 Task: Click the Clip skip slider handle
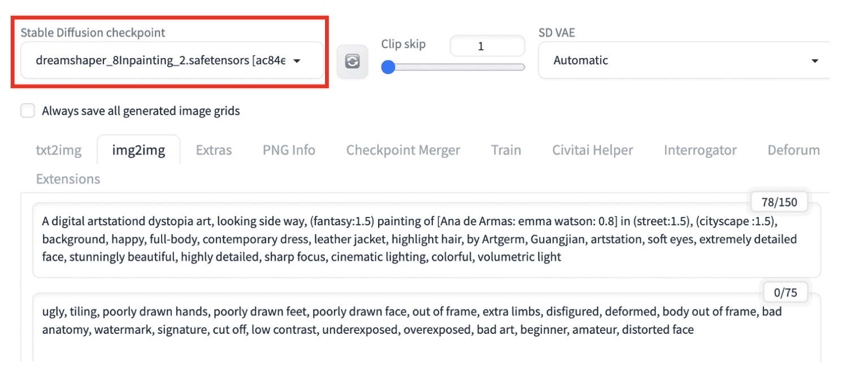tap(388, 67)
